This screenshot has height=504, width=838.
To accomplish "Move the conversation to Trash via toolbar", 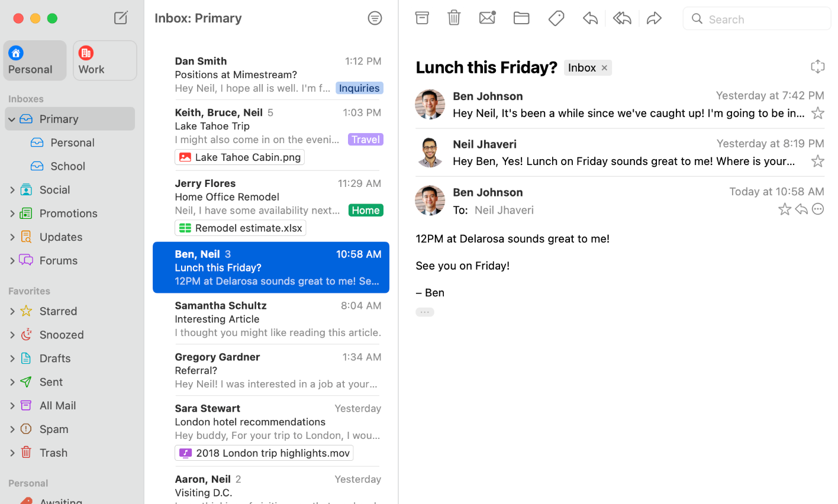I will coord(454,18).
